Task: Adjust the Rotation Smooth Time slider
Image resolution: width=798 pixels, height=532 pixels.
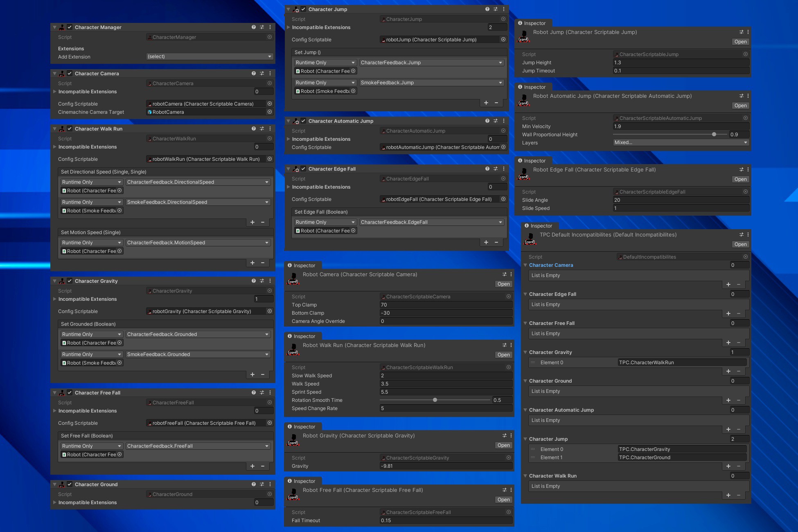Action: tap(435, 400)
